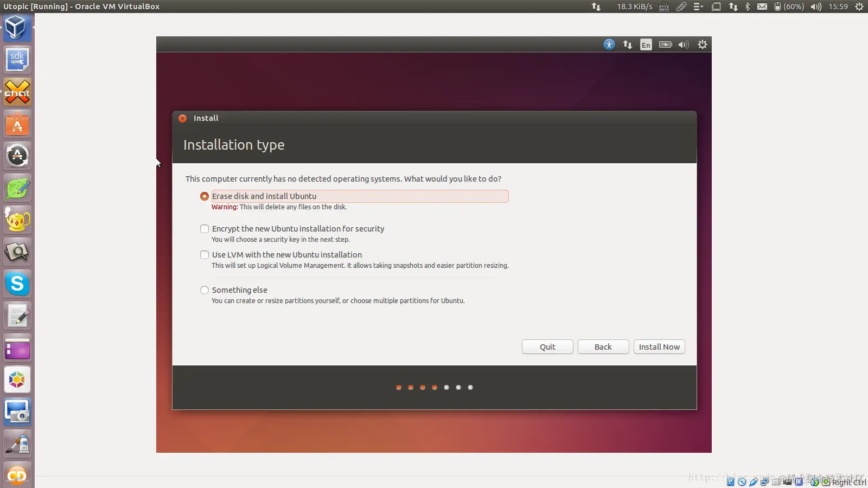Click the host clock showing 15:59

click(838, 7)
